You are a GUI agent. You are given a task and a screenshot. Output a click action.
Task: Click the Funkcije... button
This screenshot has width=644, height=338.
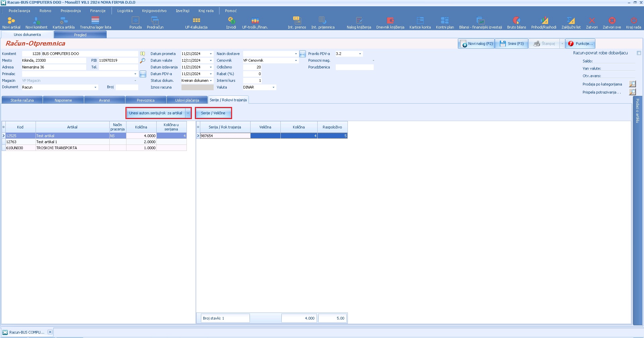click(581, 44)
